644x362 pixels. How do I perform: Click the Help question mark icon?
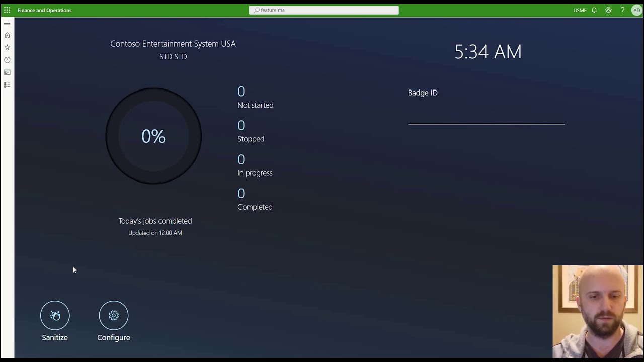tap(622, 10)
